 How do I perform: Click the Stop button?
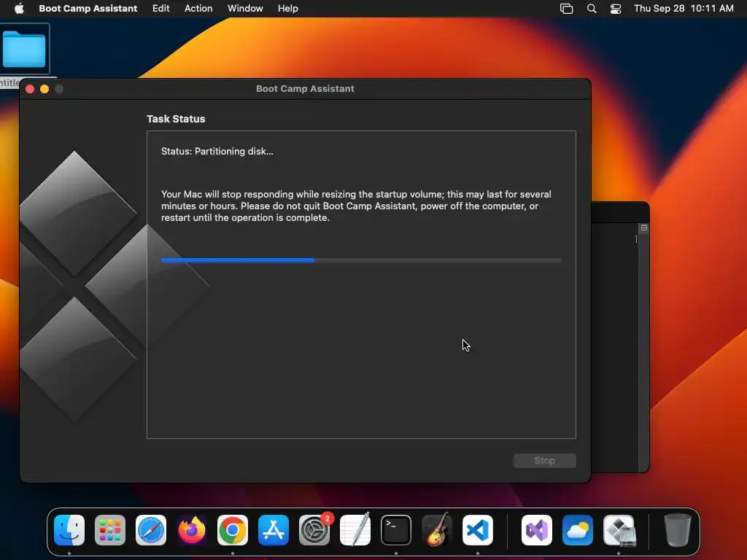click(x=544, y=461)
